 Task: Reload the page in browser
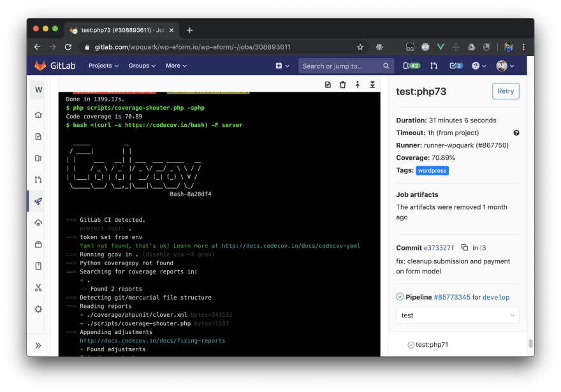(x=68, y=47)
